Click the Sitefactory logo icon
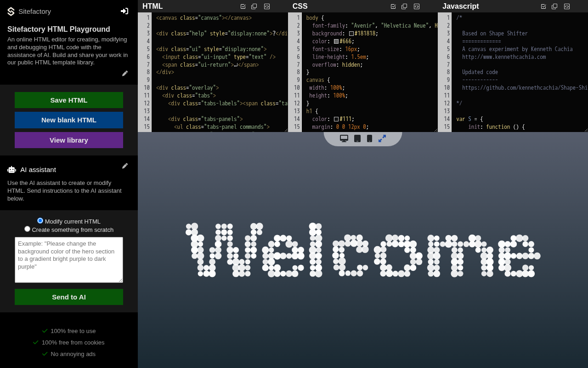The image size is (588, 368). (11, 11)
